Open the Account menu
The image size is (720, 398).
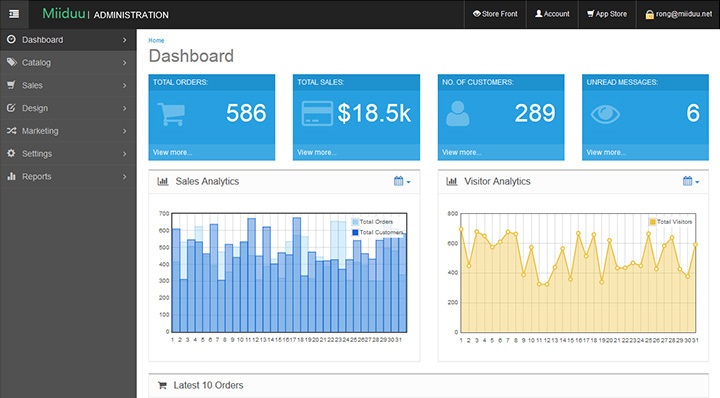pyautogui.click(x=552, y=14)
